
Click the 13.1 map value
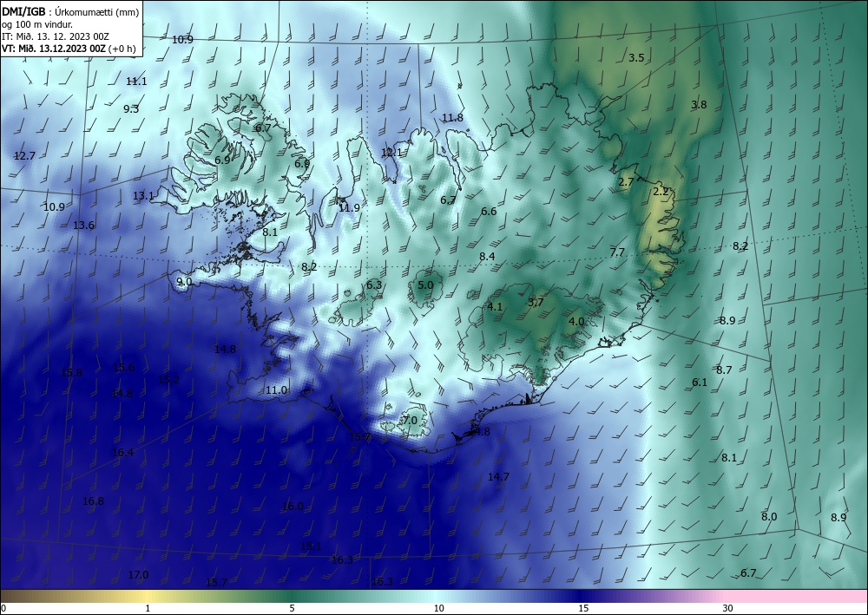pos(143,196)
